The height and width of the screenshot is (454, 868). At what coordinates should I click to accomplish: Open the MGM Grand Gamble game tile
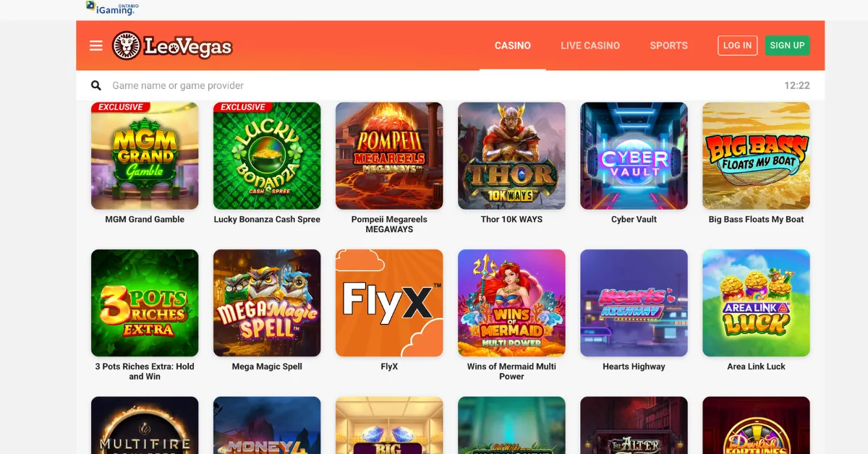145,155
